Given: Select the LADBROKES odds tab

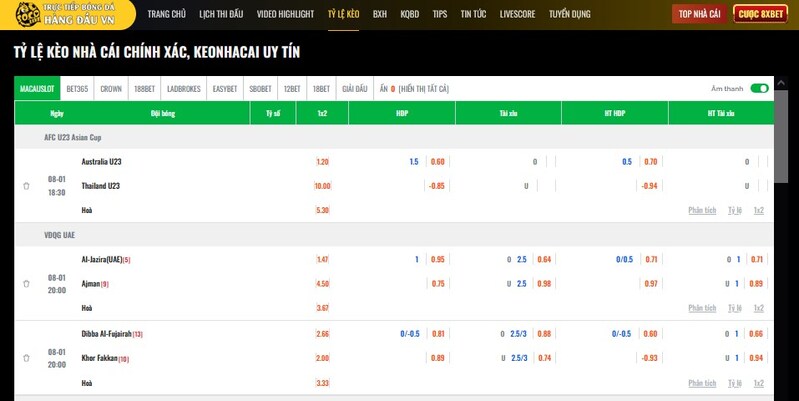Looking at the screenshot, I should (183, 88).
